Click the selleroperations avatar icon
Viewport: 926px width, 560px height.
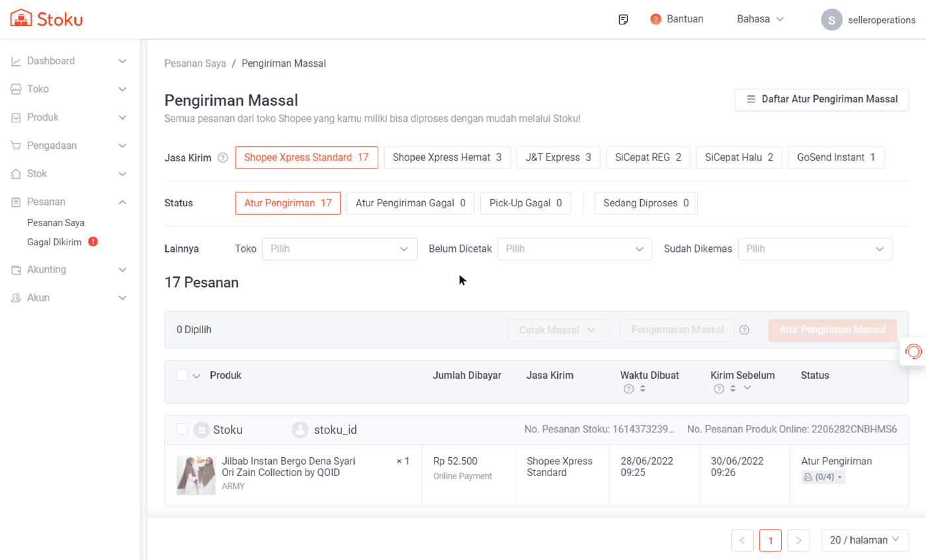point(831,19)
